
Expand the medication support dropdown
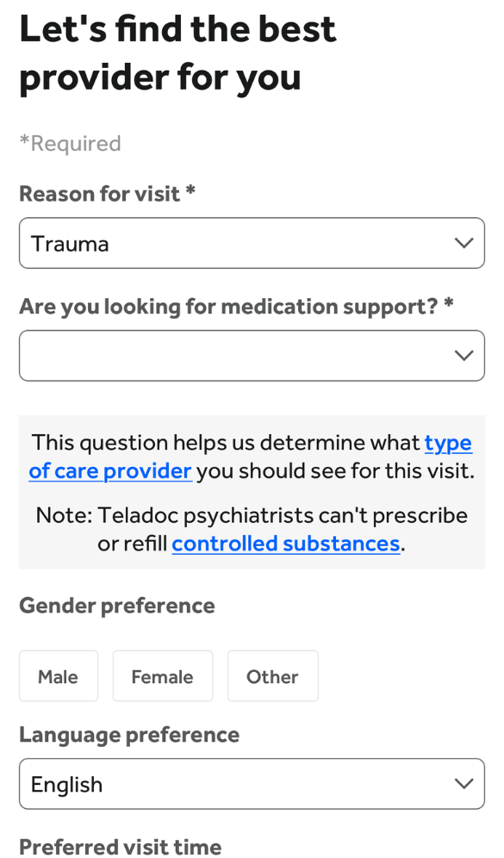coord(252,355)
